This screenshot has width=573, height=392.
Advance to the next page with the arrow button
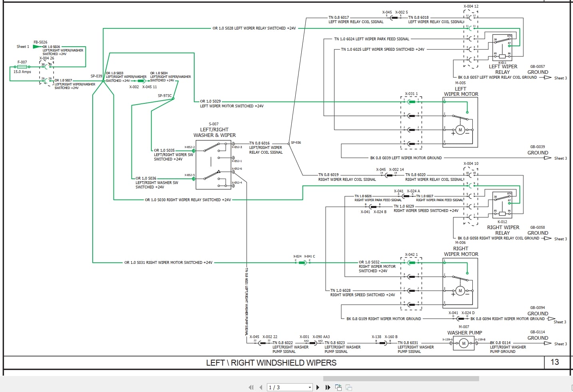pyautogui.click(x=318, y=387)
